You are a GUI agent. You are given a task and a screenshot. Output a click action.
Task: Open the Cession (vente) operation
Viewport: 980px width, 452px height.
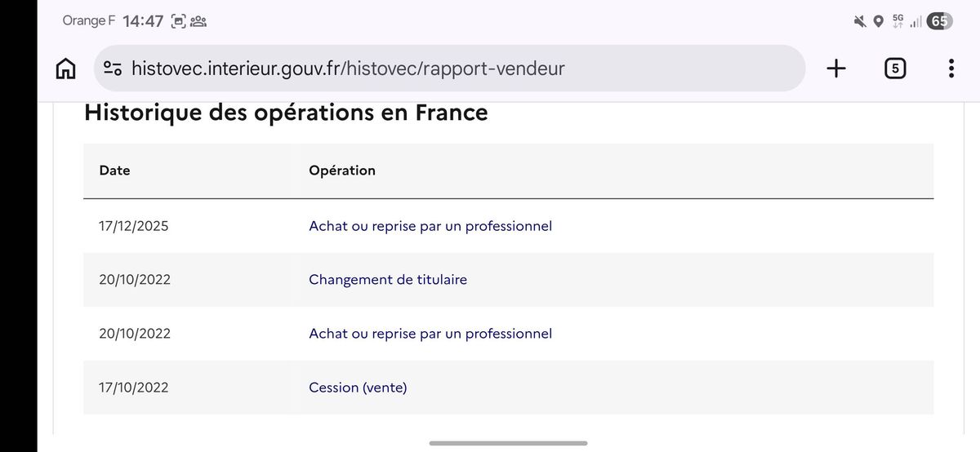click(358, 388)
